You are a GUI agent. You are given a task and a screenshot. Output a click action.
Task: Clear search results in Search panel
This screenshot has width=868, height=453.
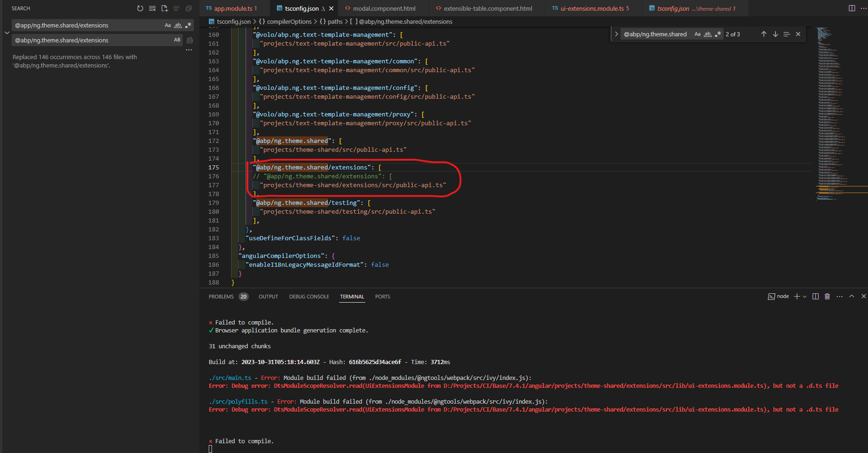coord(152,8)
